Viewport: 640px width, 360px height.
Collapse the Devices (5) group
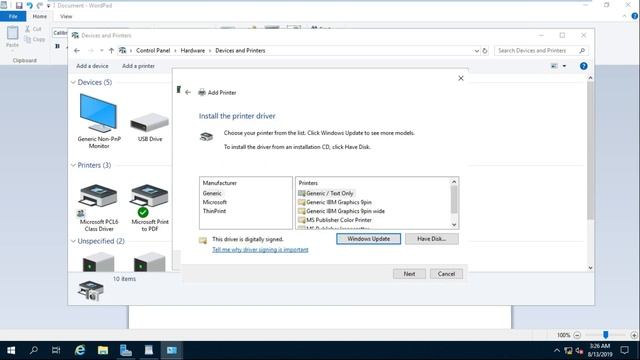tap(73, 82)
